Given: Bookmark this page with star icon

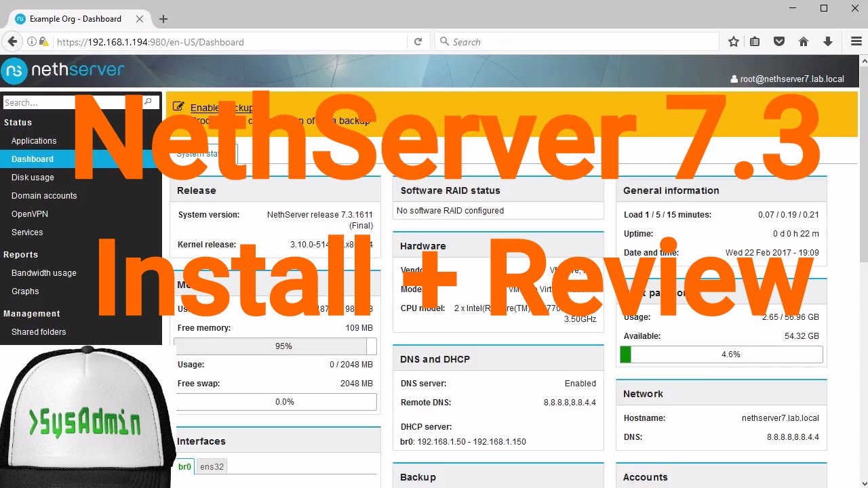Looking at the screenshot, I should (734, 41).
